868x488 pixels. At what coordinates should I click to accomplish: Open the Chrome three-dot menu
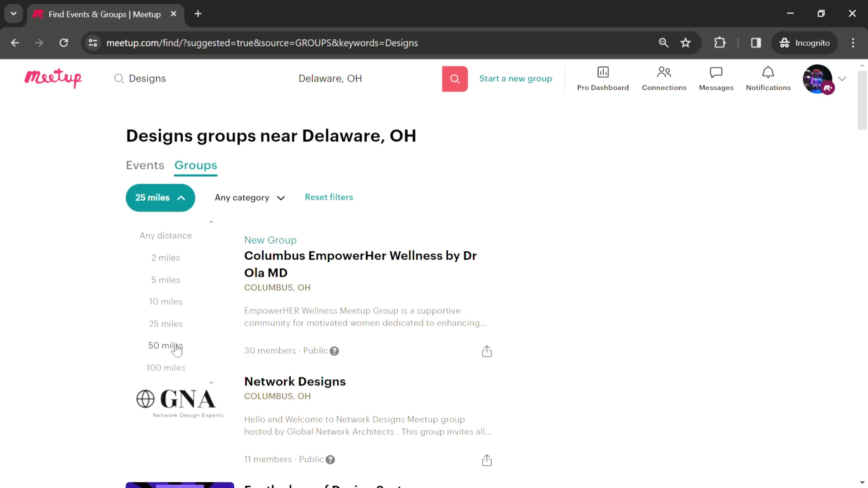(x=853, y=43)
